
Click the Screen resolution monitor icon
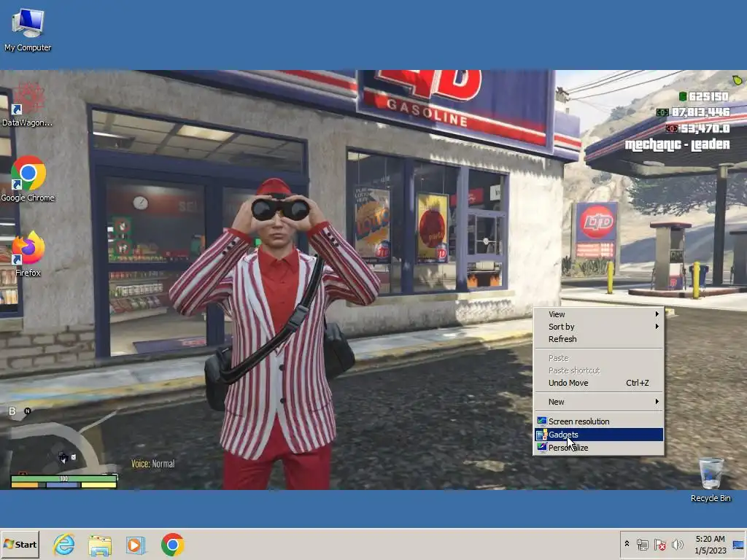pos(542,421)
